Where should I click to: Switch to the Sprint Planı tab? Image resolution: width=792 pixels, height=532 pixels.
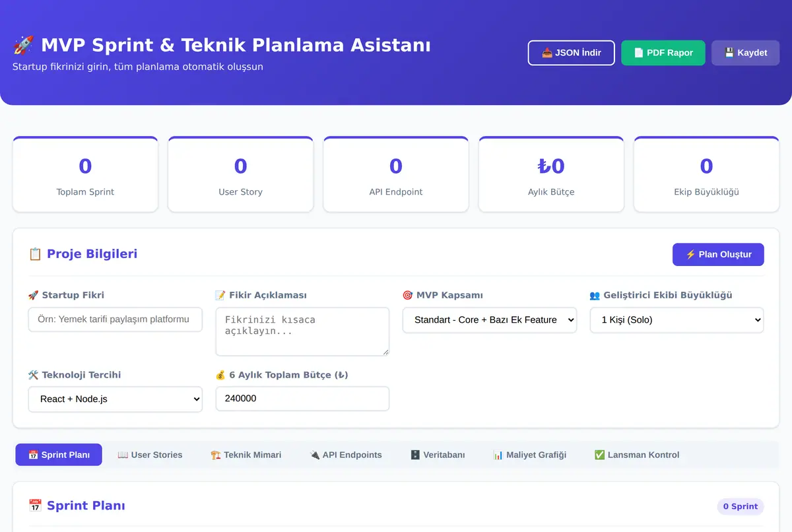pyautogui.click(x=59, y=455)
